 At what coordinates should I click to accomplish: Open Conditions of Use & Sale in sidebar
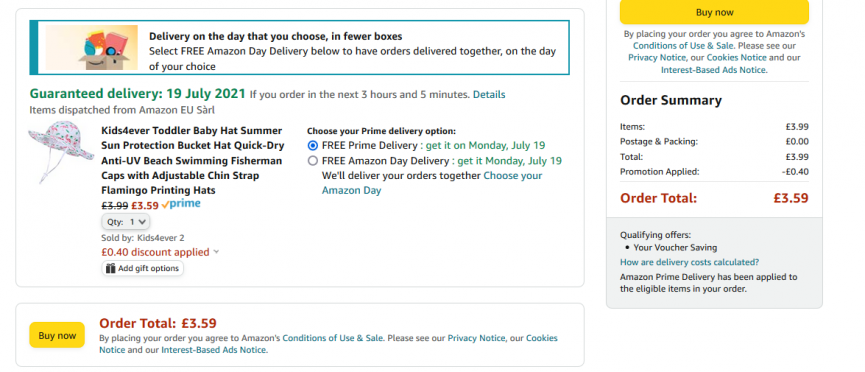[x=684, y=46]
